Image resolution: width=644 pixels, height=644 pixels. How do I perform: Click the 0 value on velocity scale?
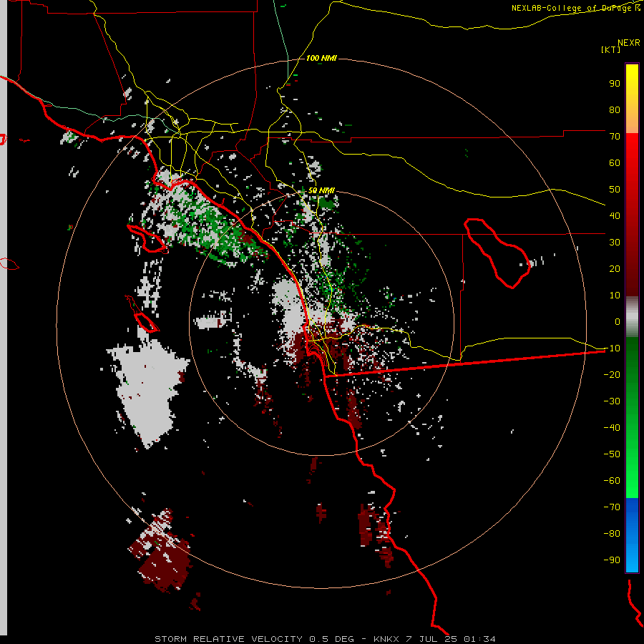click(618, 321)
